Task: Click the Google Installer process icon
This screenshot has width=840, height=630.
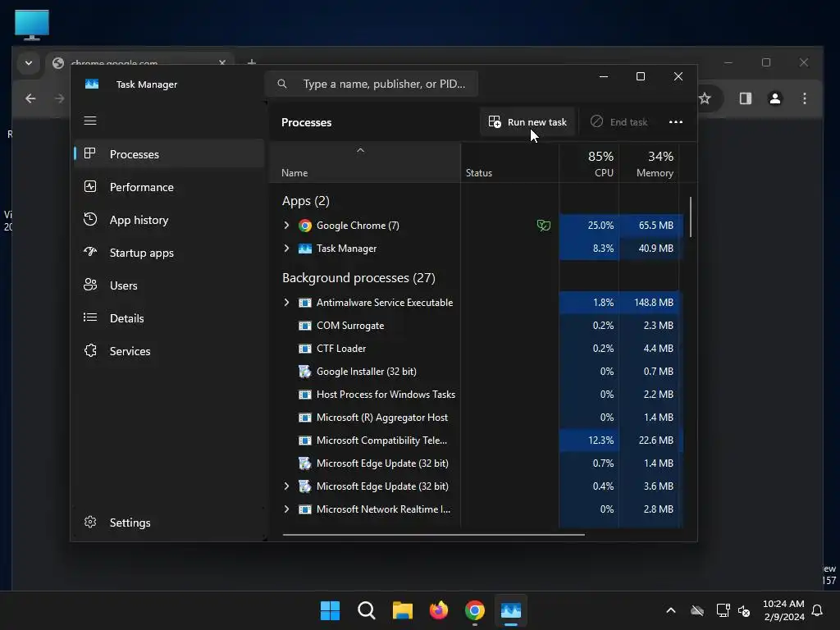Action: (305, 372)
